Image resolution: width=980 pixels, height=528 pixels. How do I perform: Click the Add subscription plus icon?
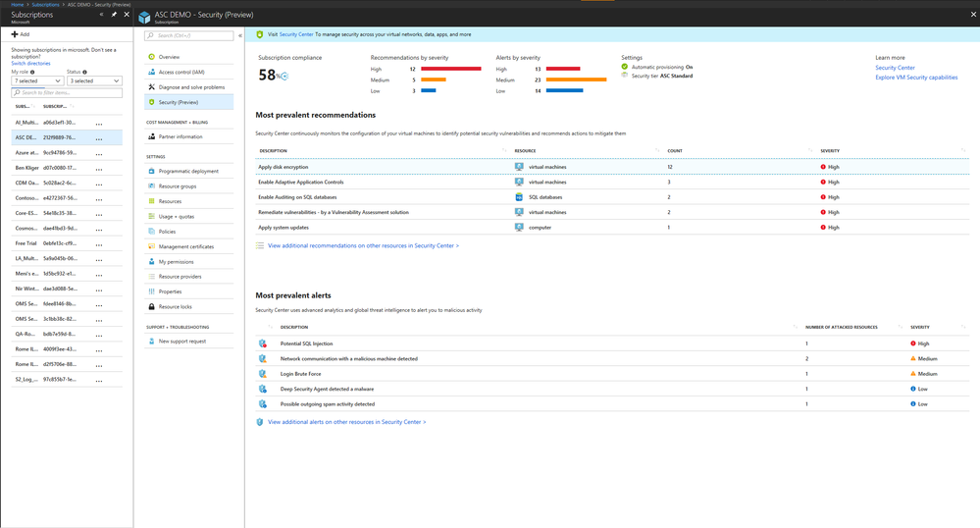click(x=15, y=34)
